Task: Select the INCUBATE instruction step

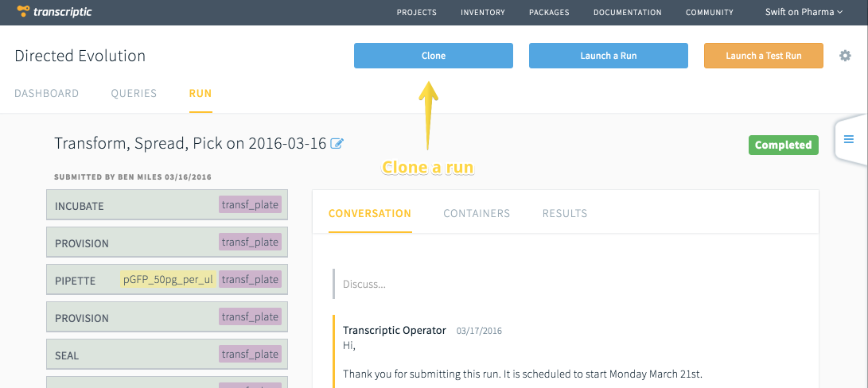Action: [x=167, y=205]
